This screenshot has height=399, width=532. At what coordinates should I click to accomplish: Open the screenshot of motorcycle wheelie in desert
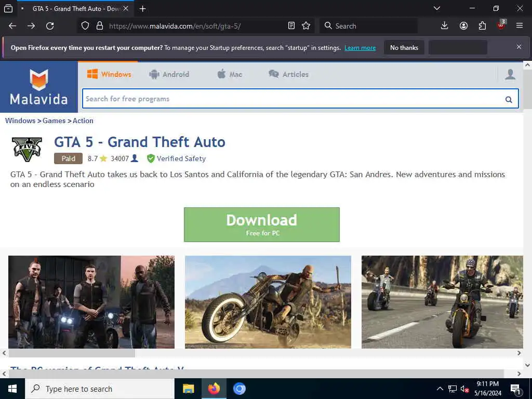click(268, 302)
